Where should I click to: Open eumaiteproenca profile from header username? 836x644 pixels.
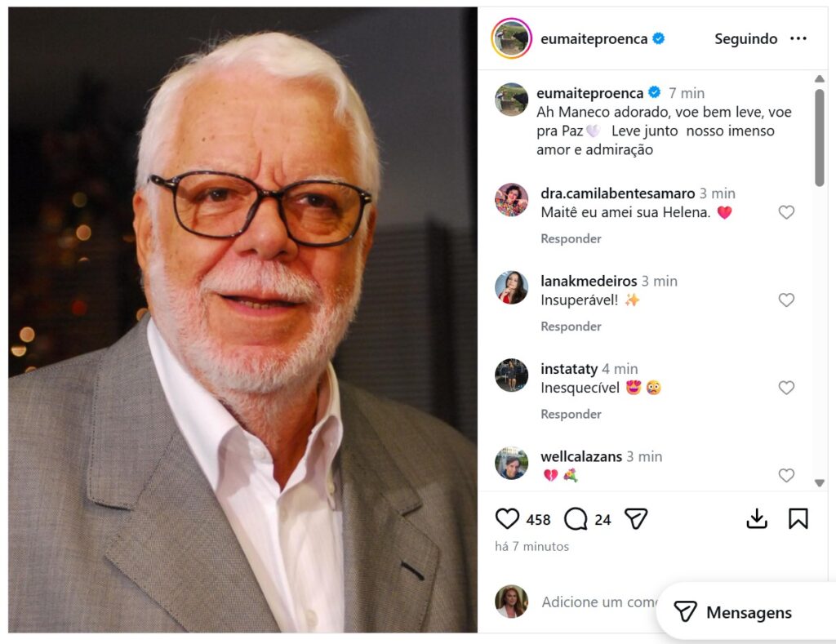point(594,39)
